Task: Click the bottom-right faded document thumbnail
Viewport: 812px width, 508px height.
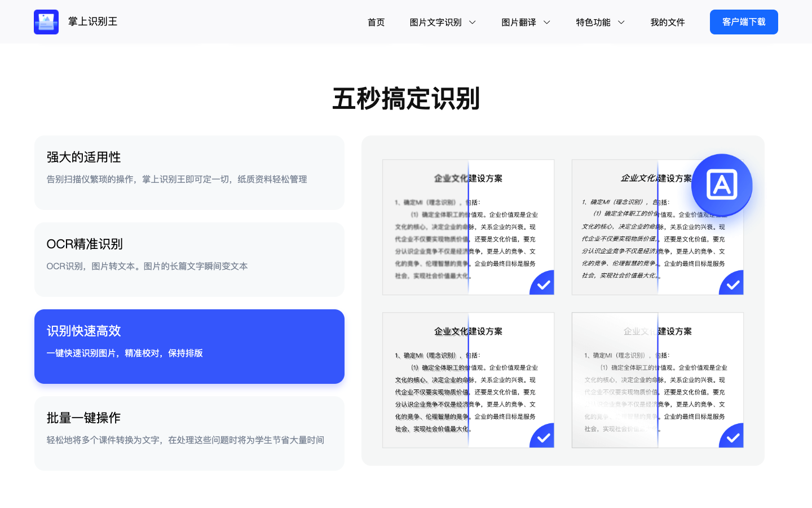Action: point(658,380)
